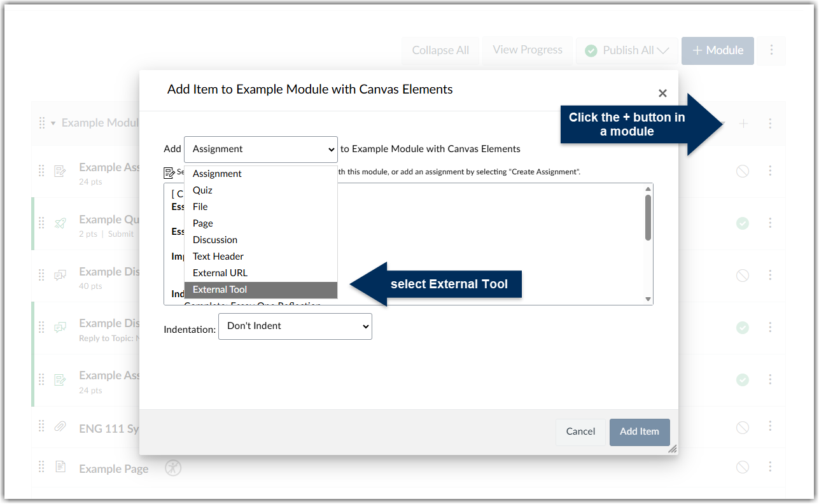Screen dimensions: 819x504
Task: Open the Example Module header options kebab menu
Action: (770, 123)
